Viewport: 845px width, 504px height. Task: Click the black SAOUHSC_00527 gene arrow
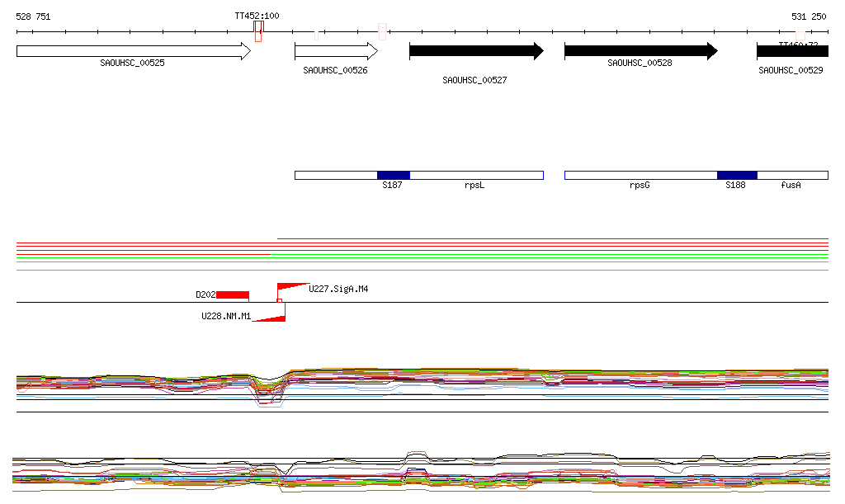click(x=475, y=51)
